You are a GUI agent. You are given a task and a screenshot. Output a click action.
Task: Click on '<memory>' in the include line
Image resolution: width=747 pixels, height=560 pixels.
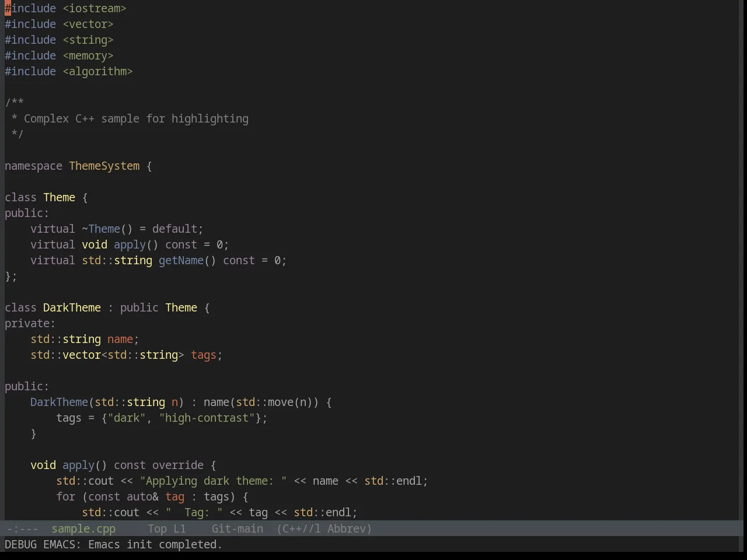(x=88, y=56)
